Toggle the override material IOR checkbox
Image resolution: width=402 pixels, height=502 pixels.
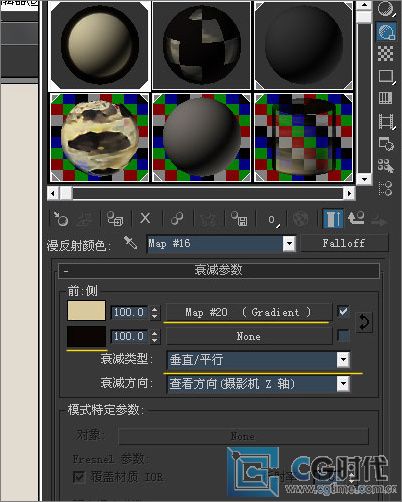click(x=79, y=477)
